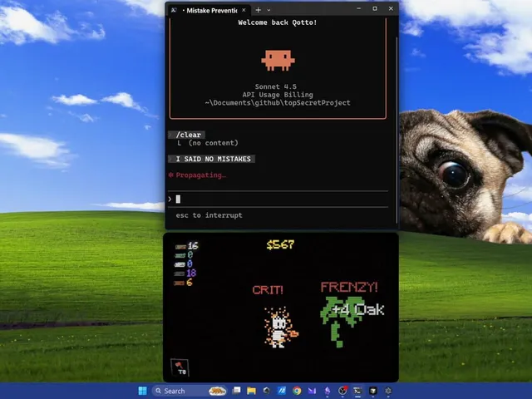Open File Explorer folder icon on taskbar

(251, 391)
